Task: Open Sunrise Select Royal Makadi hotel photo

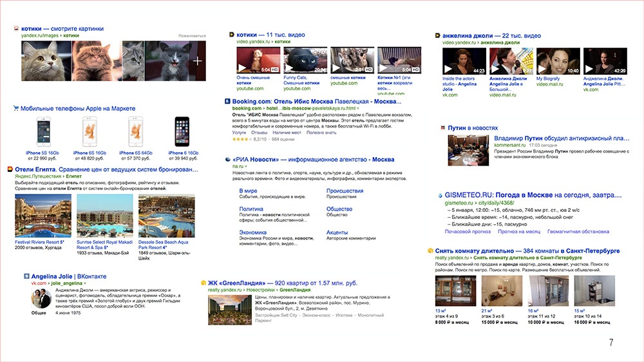Action: coord(105,216)
